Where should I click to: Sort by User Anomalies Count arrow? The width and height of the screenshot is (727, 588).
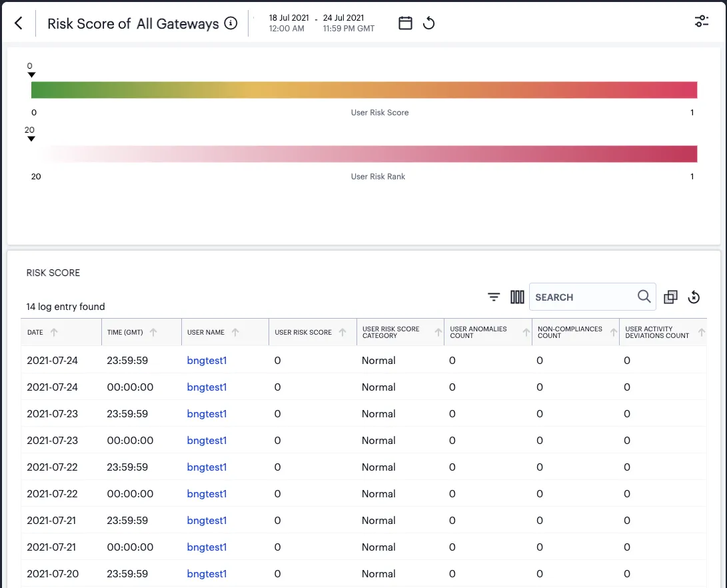526,332
